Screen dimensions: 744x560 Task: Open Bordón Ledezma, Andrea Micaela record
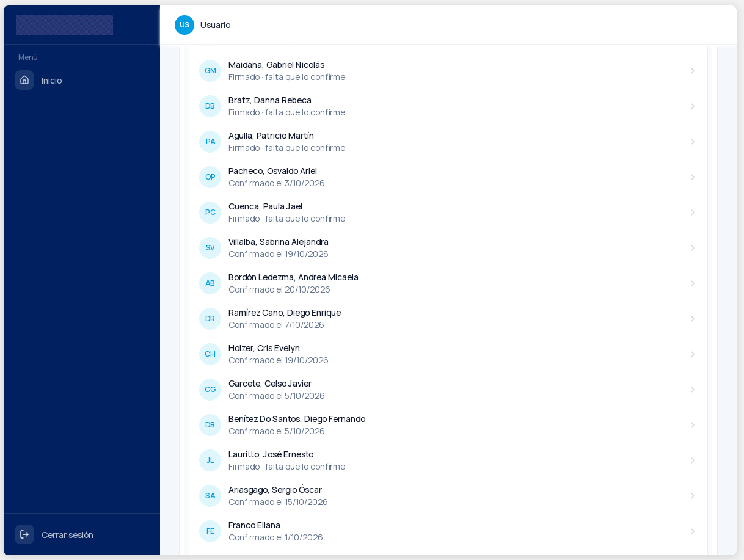[448, 283]
